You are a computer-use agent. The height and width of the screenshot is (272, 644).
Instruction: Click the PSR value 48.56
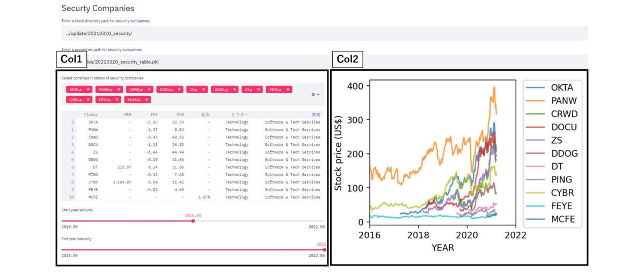[178, 137]
